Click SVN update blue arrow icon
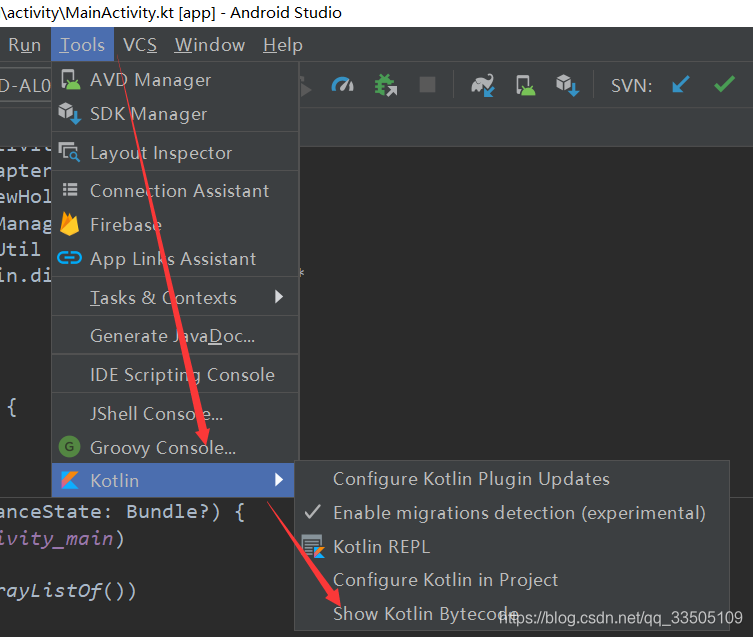The width and height of the screenshot is (753, 637). click(x=680, y=85)
